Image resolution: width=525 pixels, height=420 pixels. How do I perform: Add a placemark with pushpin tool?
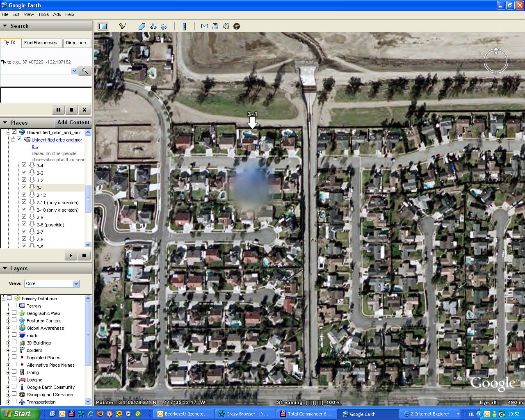tap(122, 26)
